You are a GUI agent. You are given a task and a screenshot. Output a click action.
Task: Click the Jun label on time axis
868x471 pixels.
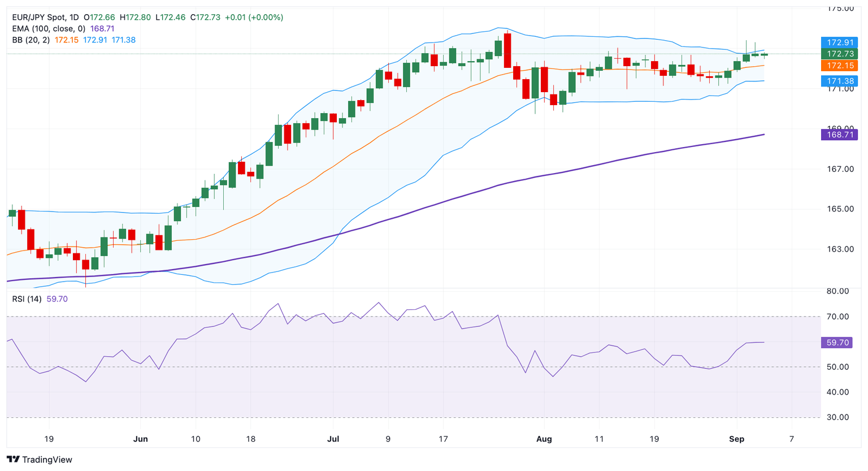pos(140,439)
